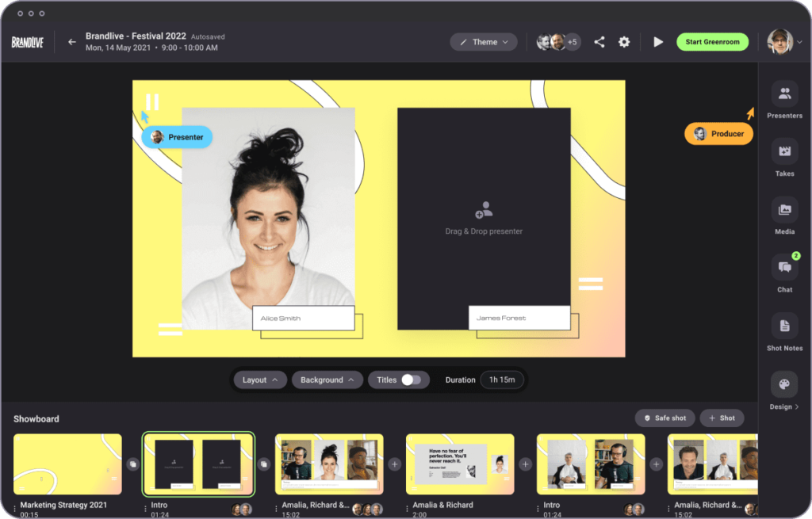Click the add presenter icon in empty slot
Viewport: 812px width, 519px height.
click(x=484, y=209)
